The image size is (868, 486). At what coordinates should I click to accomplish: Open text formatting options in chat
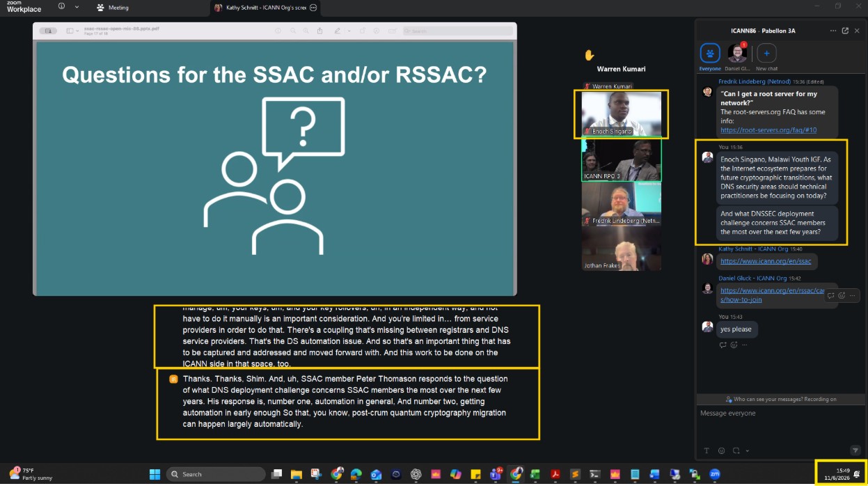707,450
